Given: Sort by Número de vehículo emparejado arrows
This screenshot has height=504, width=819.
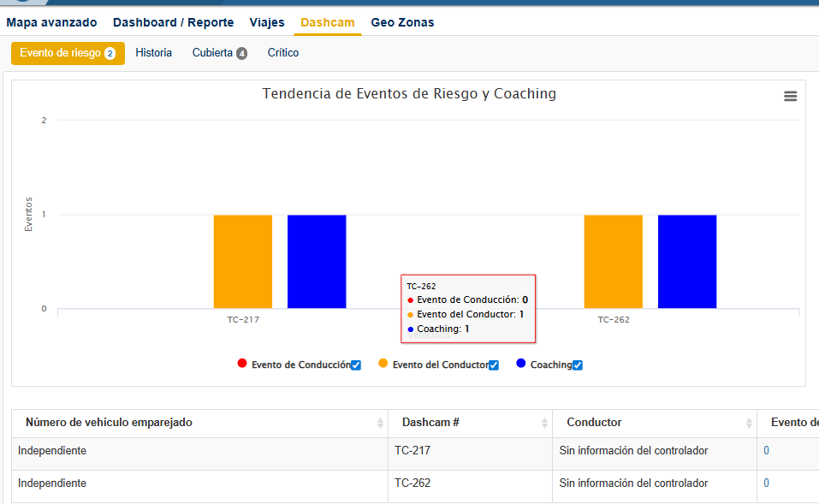Looking at the screenshot, I should (380, 424).
